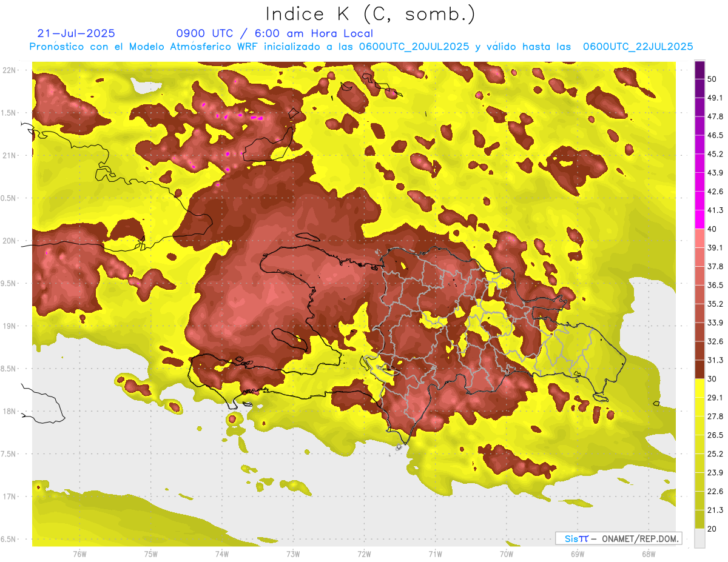This screenshot has height=562, width=728.
Task: Click the colorbar value "20" at the bottom
Action: (x=713, y=528)
